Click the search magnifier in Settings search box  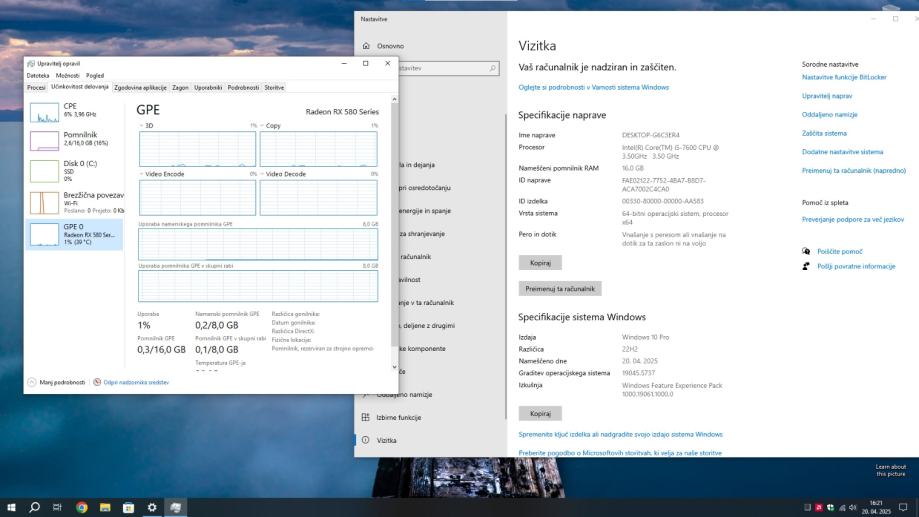click(492, 68)
